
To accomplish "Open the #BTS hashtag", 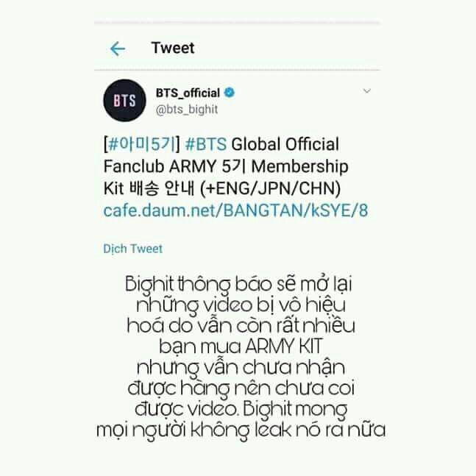I will pyautogui.click(x=206, y=144).
